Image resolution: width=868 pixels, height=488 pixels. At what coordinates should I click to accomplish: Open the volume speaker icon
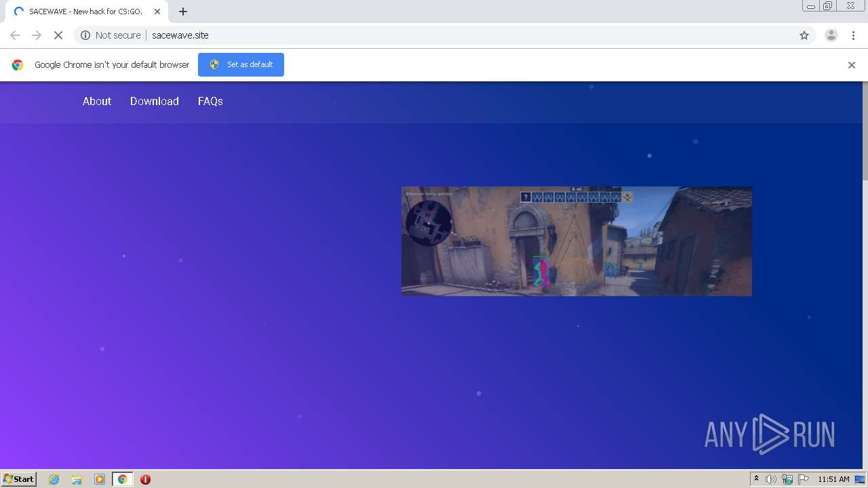771,479
